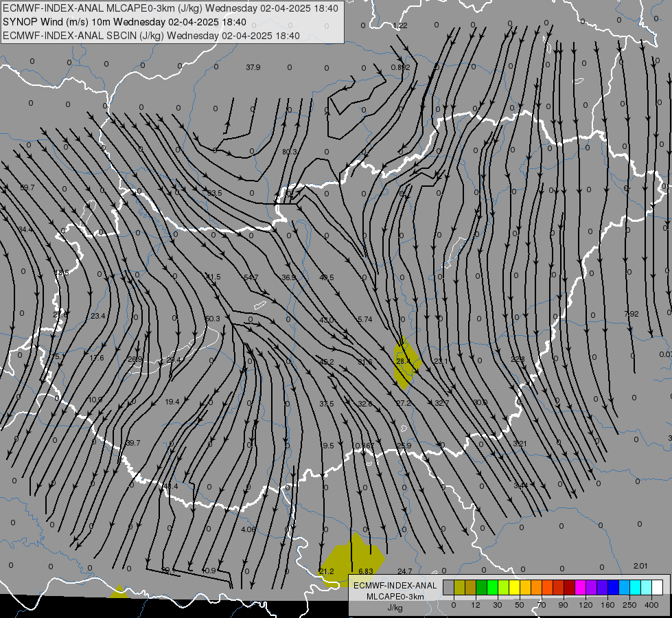
Task: Click the map value '24.7'
Action: click(404, 571)
